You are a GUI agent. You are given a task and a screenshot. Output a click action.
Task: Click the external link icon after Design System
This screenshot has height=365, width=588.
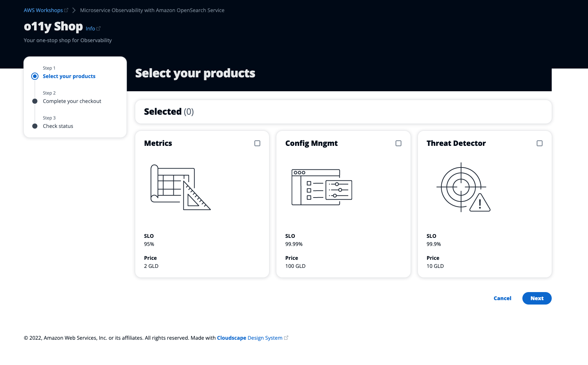pos(286,338)
